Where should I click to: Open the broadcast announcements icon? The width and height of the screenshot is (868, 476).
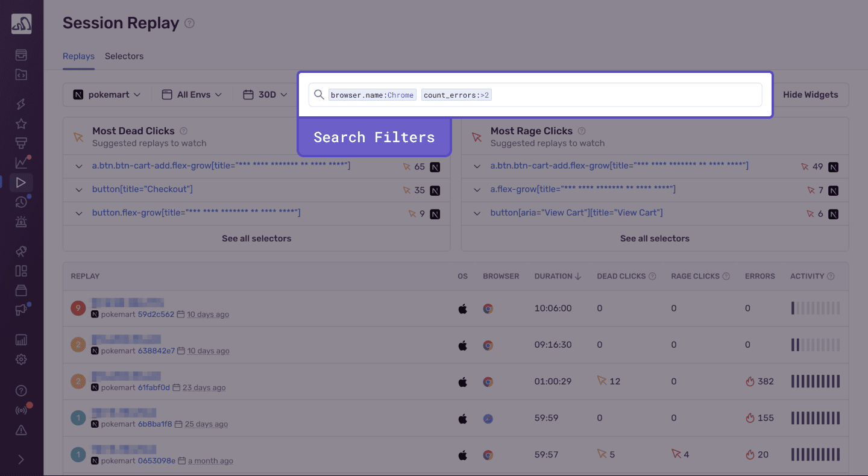coord(21,409)
